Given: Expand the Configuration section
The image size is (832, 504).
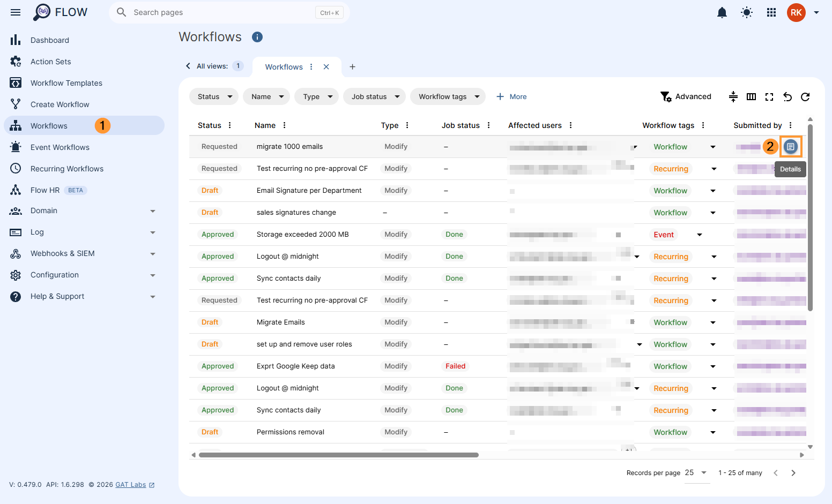Looking at the screenshot, I should click(84, 275).
